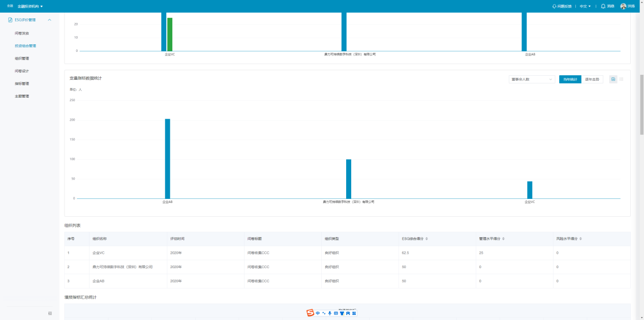Click the 问题反馈 headset icon
This screenshot has width=644, height=320.
coord(554,7)
